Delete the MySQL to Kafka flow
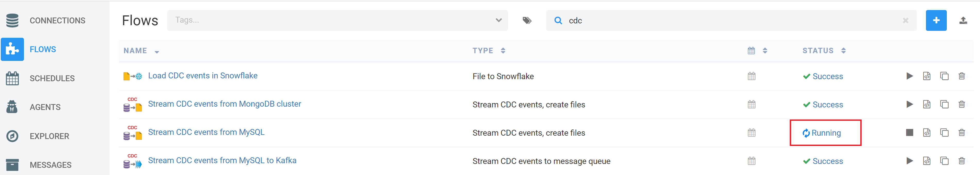The width and height of the screenshot is (980, 175). [961, 161]
